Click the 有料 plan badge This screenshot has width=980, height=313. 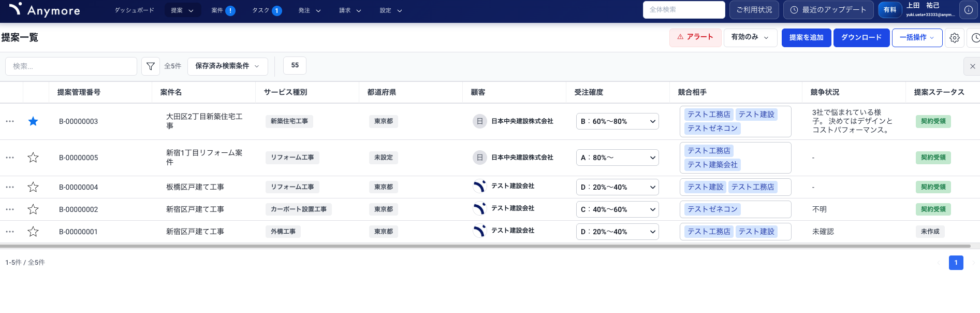[x=890, y=10]
